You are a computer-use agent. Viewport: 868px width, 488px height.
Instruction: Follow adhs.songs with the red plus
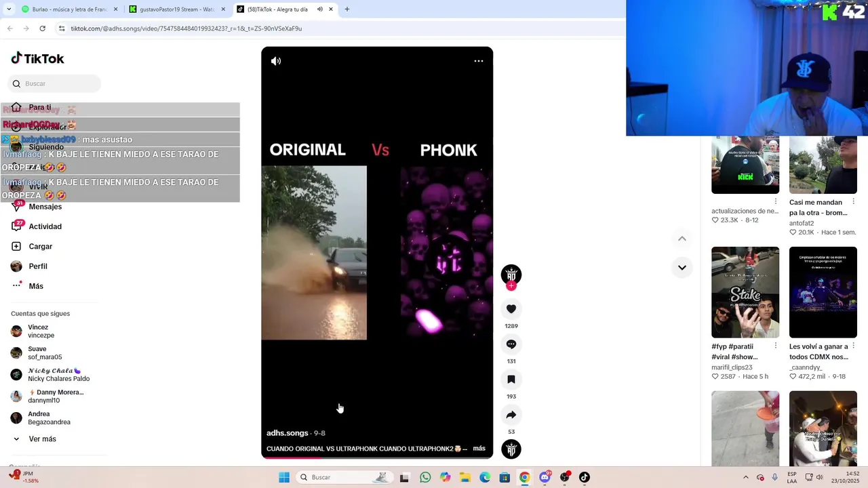point(511,286)
